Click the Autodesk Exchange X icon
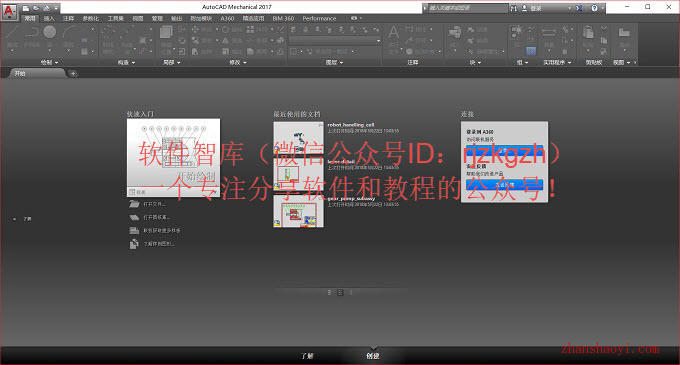 [x=579, y=8]
